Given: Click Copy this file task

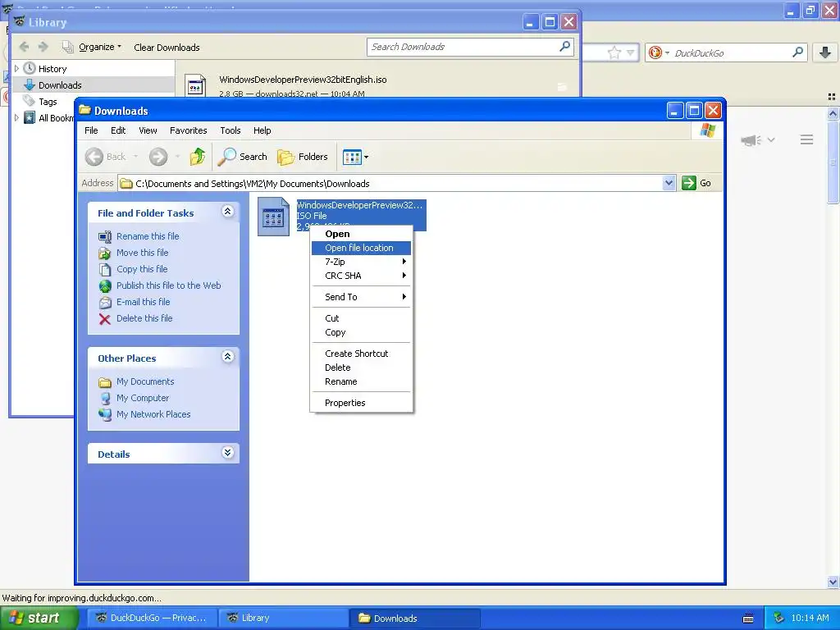Looking at the screenshot, I should coord(142,269).
